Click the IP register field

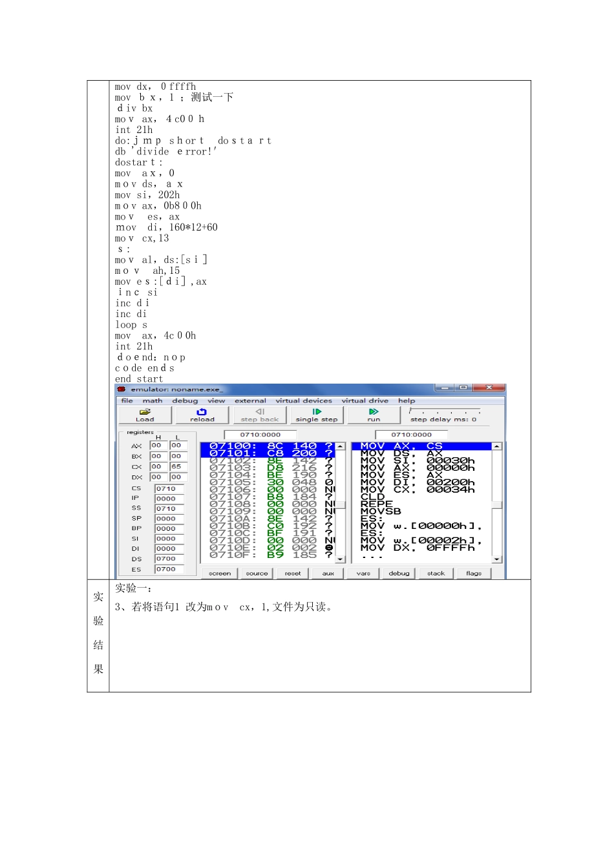[169, 499]
